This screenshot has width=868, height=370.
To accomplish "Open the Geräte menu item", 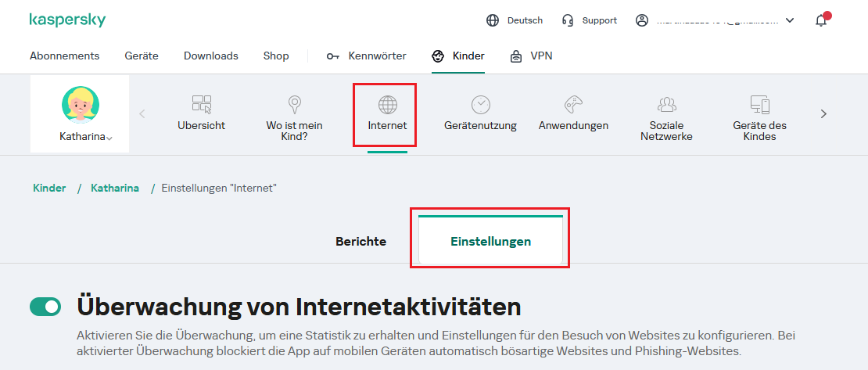I will (142, 56).
